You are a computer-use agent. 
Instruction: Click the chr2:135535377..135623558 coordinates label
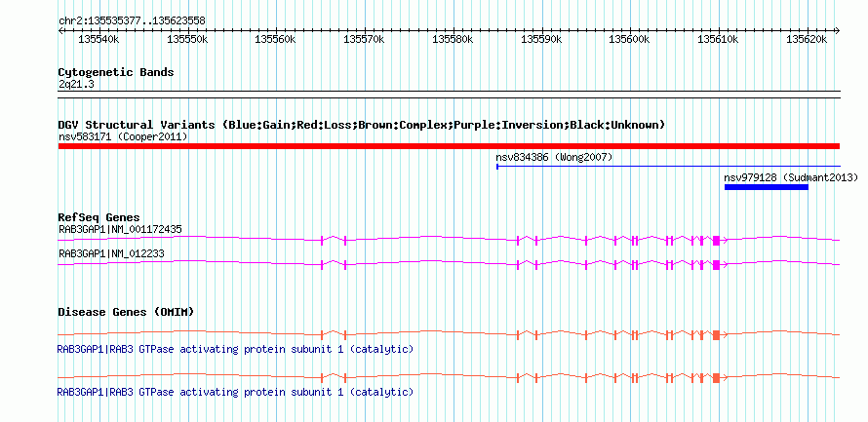tap(132, 20)
